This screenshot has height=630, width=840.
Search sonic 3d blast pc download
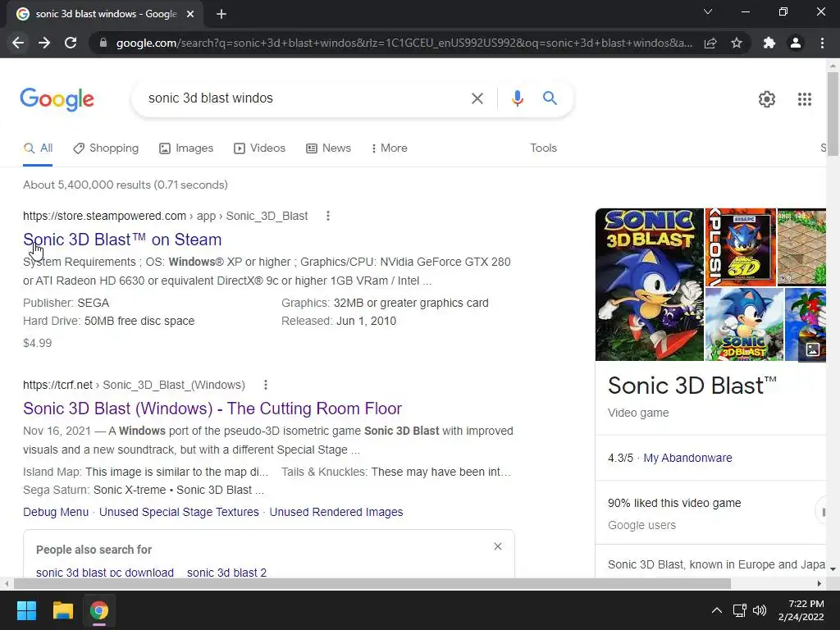[105, 572]
